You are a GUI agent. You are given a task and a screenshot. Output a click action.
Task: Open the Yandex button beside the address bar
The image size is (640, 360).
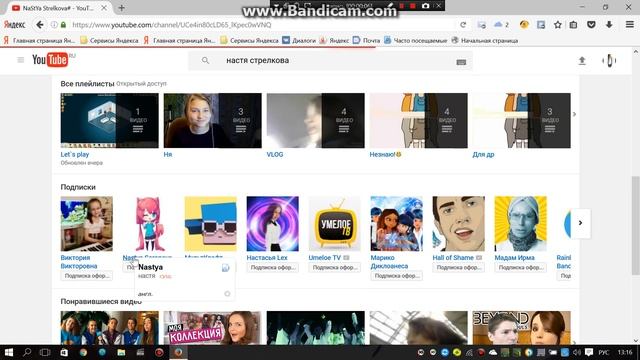15,25
